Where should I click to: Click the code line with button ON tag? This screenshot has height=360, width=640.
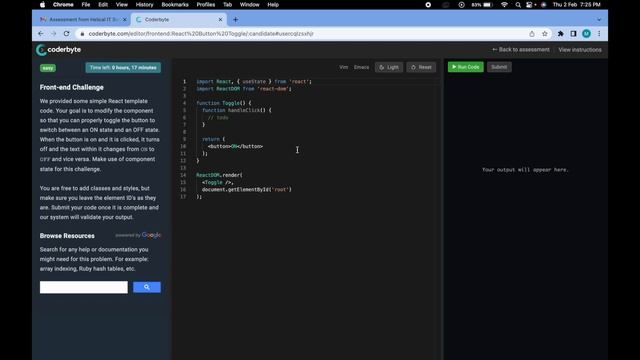[x=235, y=146]
